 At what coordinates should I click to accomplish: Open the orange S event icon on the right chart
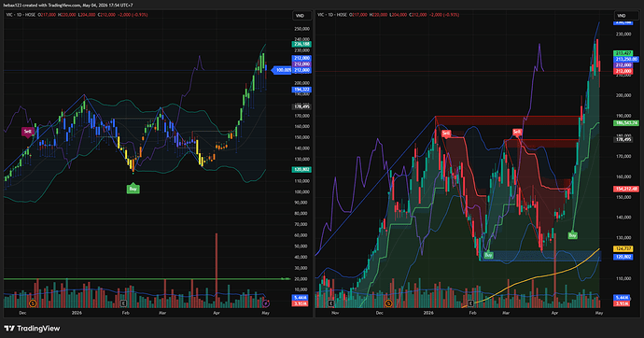pos(388,303)
